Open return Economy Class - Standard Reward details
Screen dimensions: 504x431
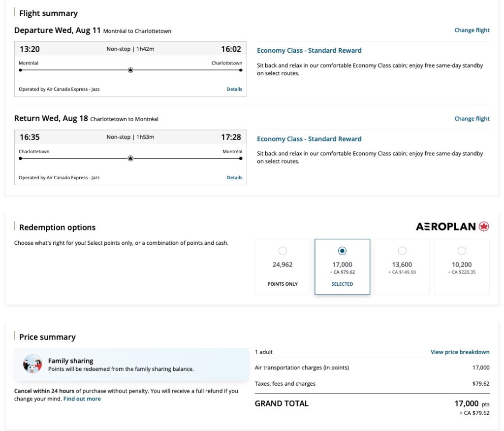click(309, 138)
